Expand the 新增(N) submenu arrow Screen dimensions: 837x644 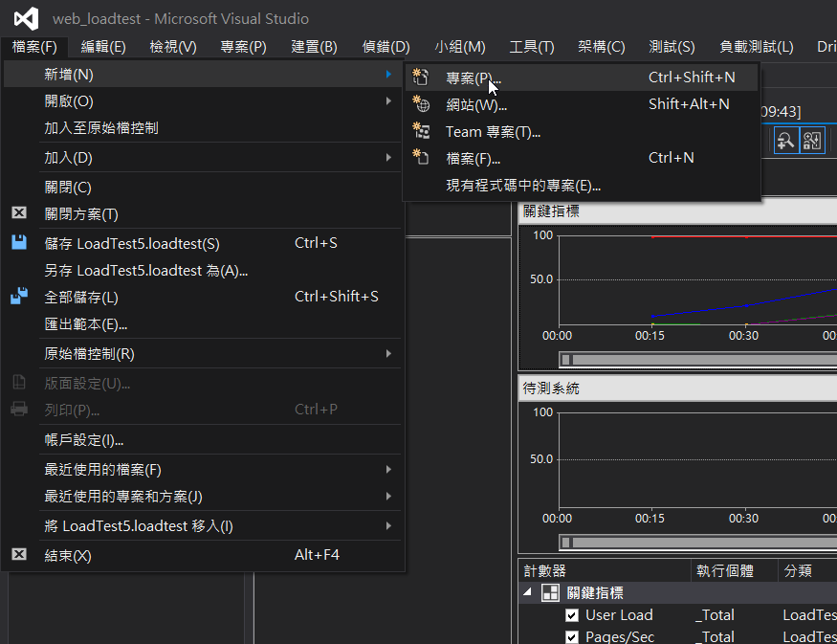[389, 75]
